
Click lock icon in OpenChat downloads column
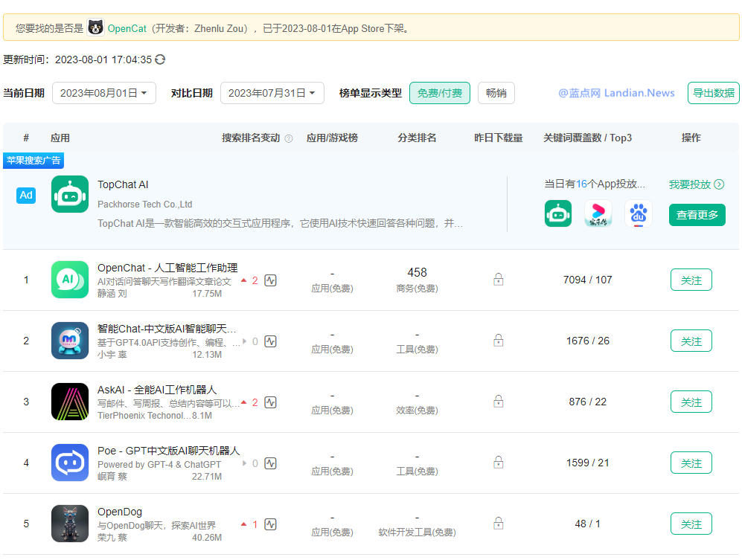coord(499,279)
